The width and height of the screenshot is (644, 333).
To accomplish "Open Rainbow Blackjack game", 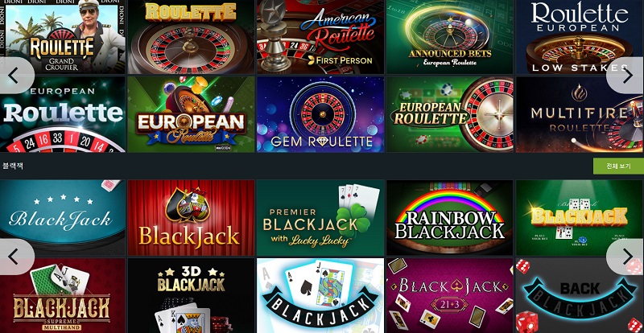I will (x=450, y=218).
